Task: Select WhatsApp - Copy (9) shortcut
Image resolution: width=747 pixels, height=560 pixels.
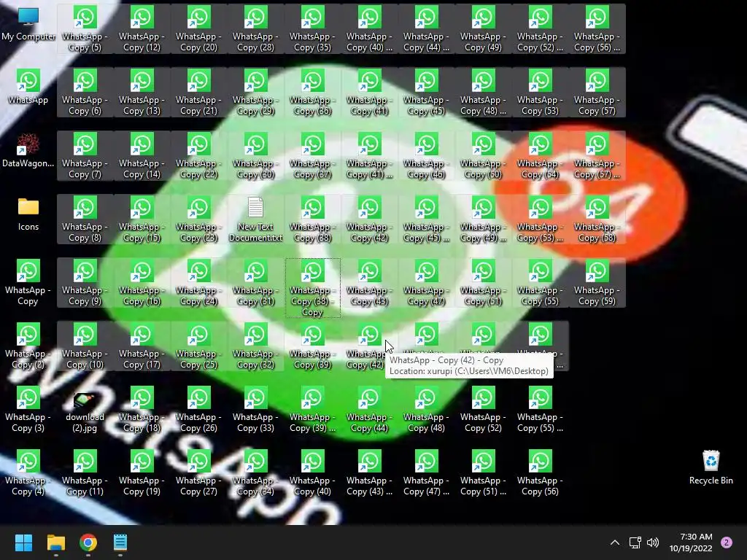Action: tap(85, 283)
